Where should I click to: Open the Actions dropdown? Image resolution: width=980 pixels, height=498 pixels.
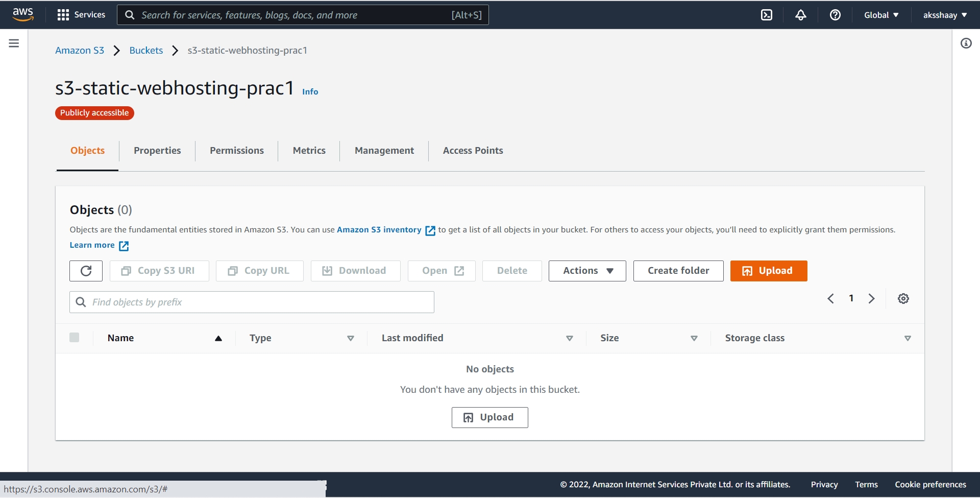coord(586,271)
